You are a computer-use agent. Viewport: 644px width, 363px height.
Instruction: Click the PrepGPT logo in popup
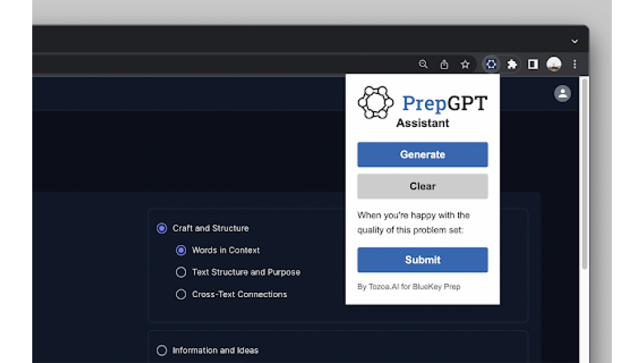tap(375, 103)
